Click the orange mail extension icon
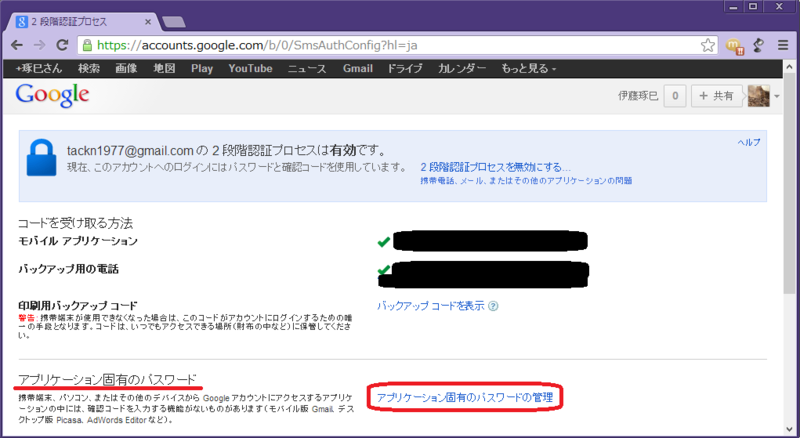 point(735,46)
